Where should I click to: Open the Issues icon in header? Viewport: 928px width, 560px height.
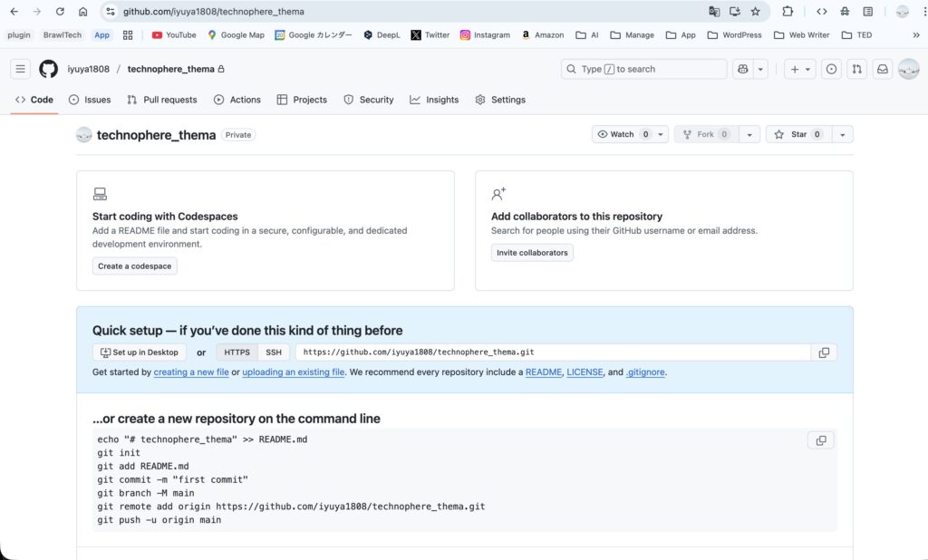pos(831,69)
